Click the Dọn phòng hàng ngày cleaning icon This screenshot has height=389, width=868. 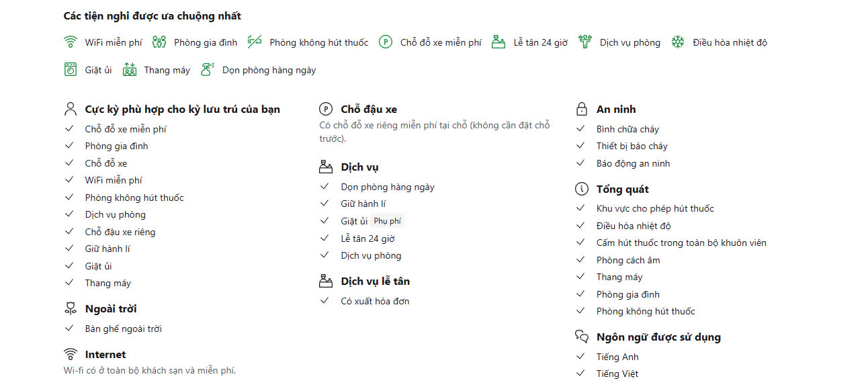click(208, 69)
